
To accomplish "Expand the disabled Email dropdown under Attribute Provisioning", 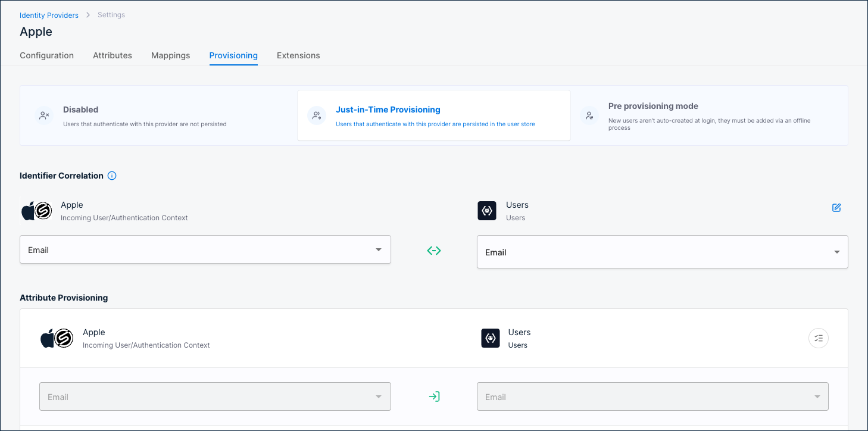I will click(x=215, y=396).
